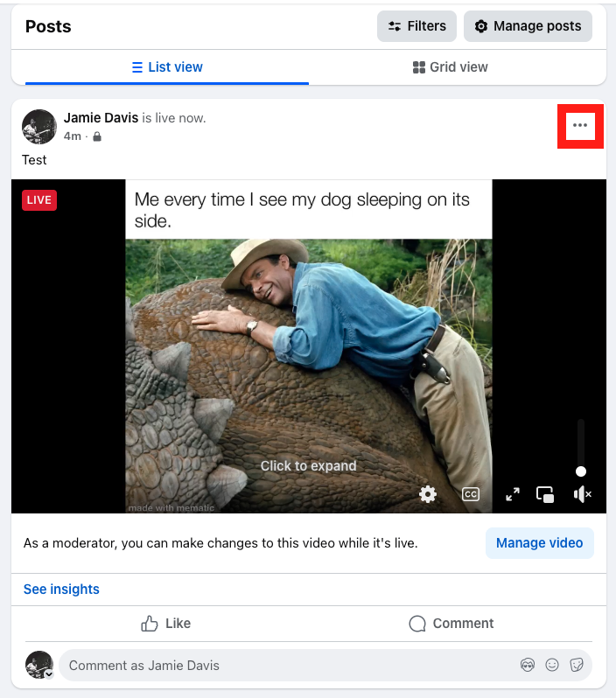
Task: Switch to Grid view tab
Action: [451, 67]
